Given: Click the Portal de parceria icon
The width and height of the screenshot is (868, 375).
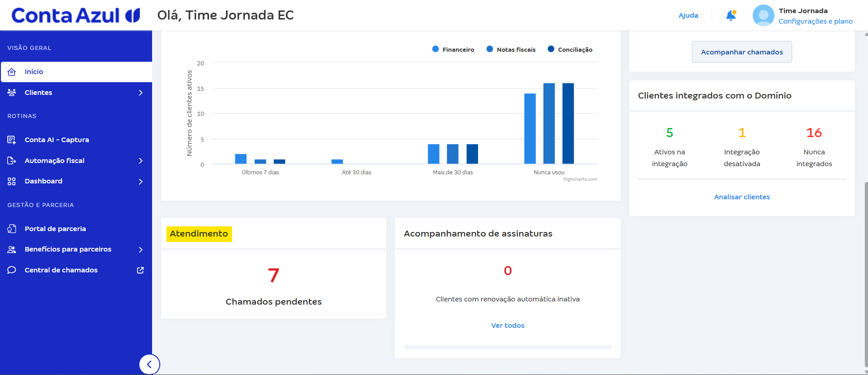Looking at the screenshot, I should [x=12, y=229].
